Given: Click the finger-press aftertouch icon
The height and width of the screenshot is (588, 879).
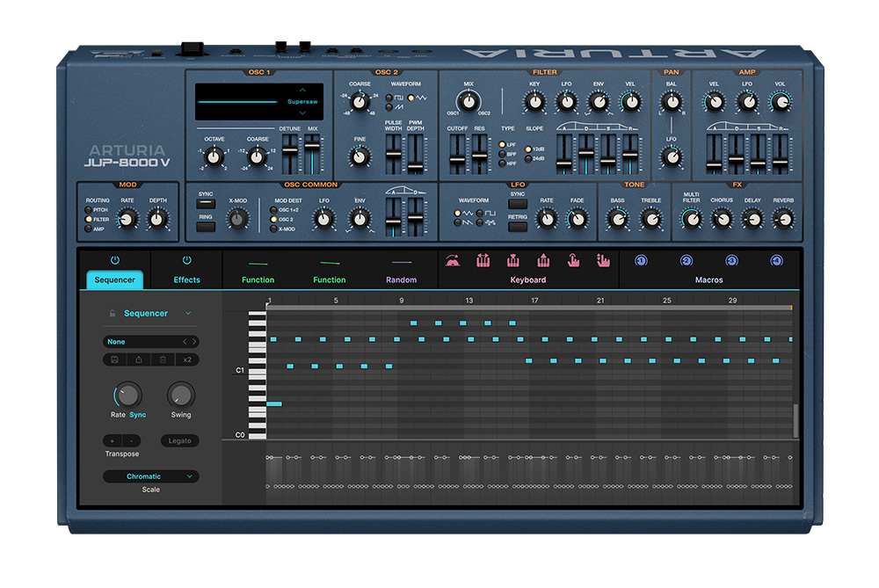Looking at the screenshot, I should pos(573,261).
